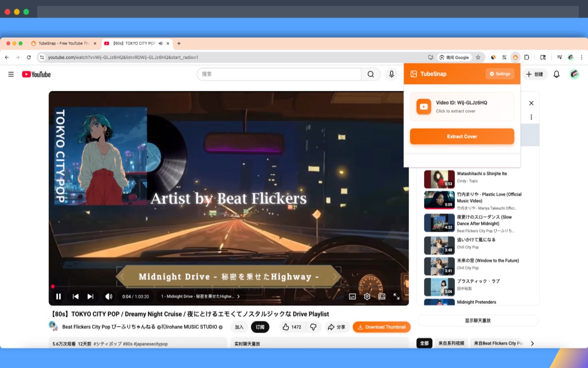Select the 来自系列视频 filter chip

tap(451, 343)
